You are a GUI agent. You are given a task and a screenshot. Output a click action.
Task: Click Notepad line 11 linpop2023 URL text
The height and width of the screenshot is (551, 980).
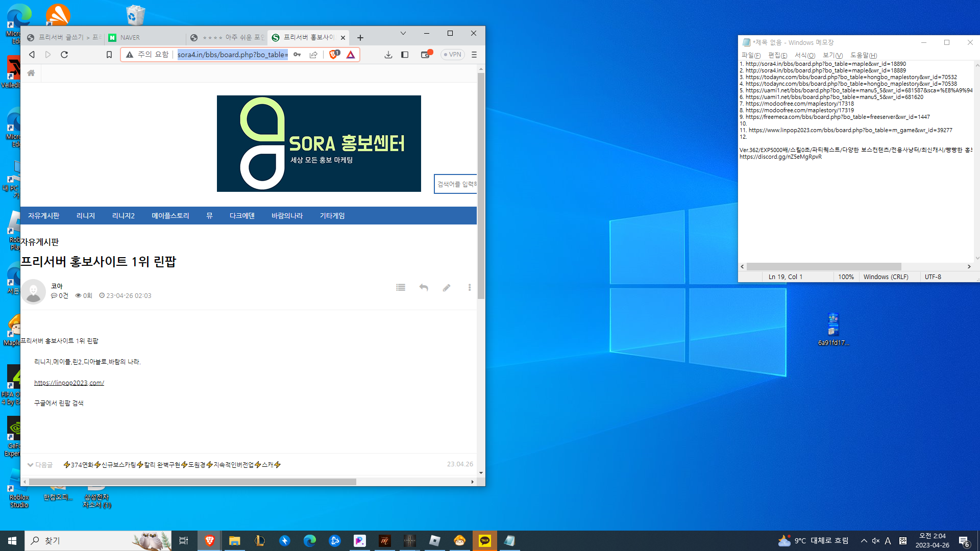(x=850, y=130)
